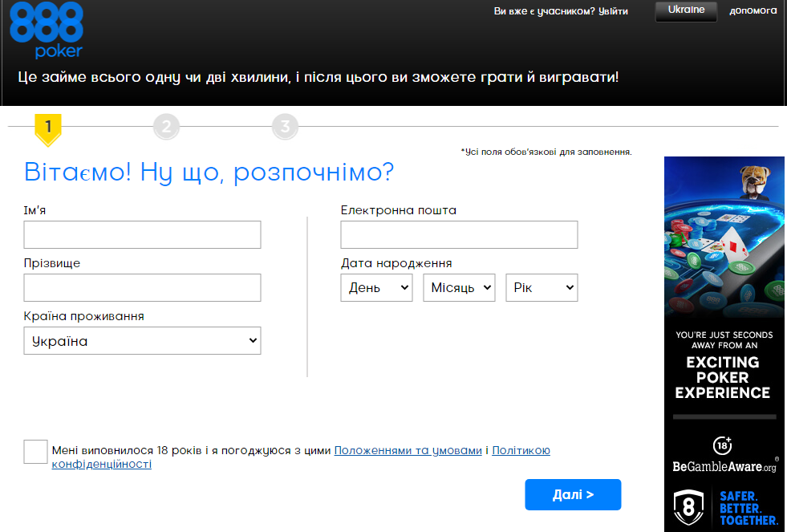
Task: Open the День birth day dropdown
Action: [x=376, y=288]
